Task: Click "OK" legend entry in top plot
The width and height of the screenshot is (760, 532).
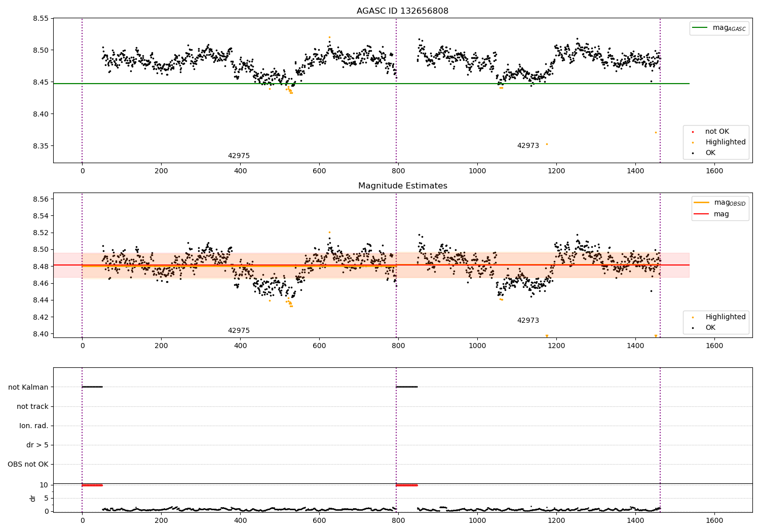Action: (710, 153)
